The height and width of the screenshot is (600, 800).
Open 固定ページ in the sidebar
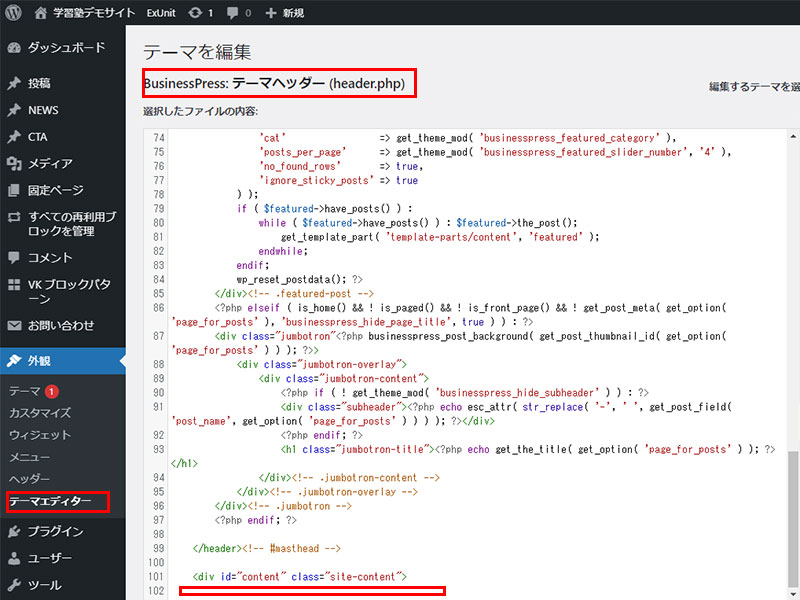(x=54, y=190)
